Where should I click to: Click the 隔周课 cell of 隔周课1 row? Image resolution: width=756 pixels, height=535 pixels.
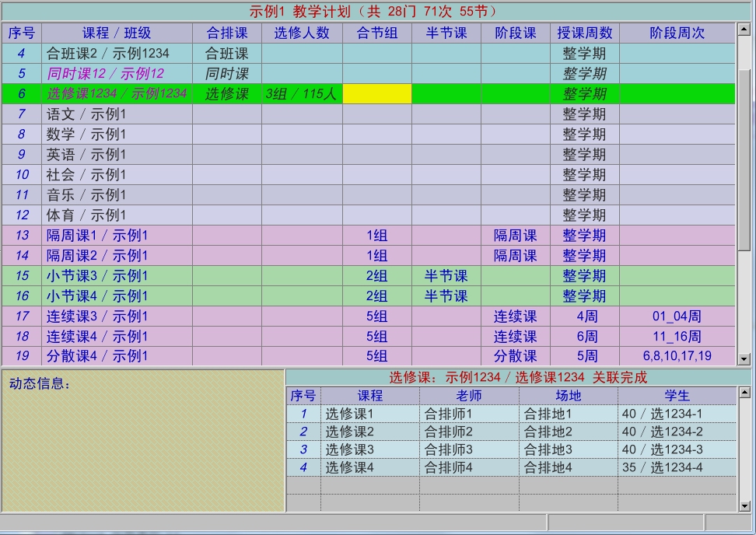[x=516, y=235]
